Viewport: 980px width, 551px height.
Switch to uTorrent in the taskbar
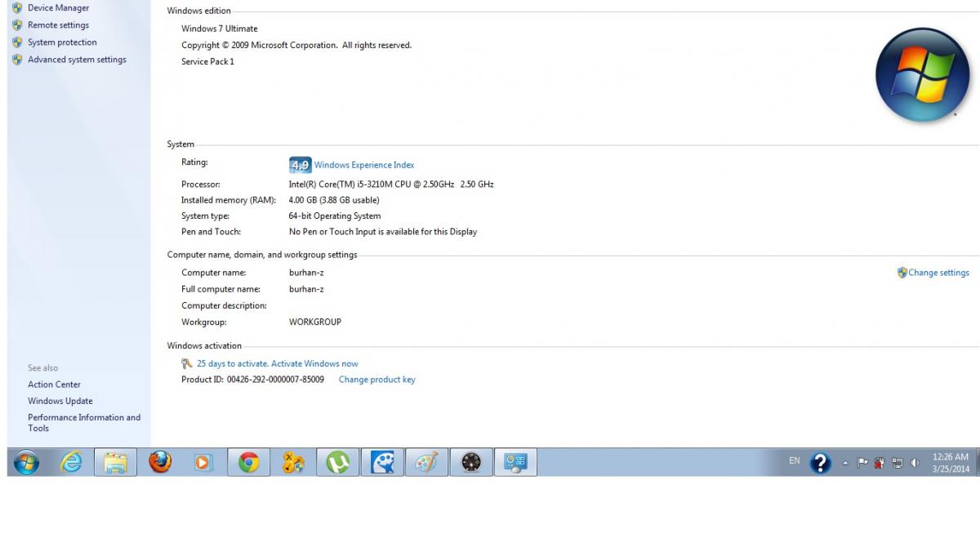coord(337,463)
